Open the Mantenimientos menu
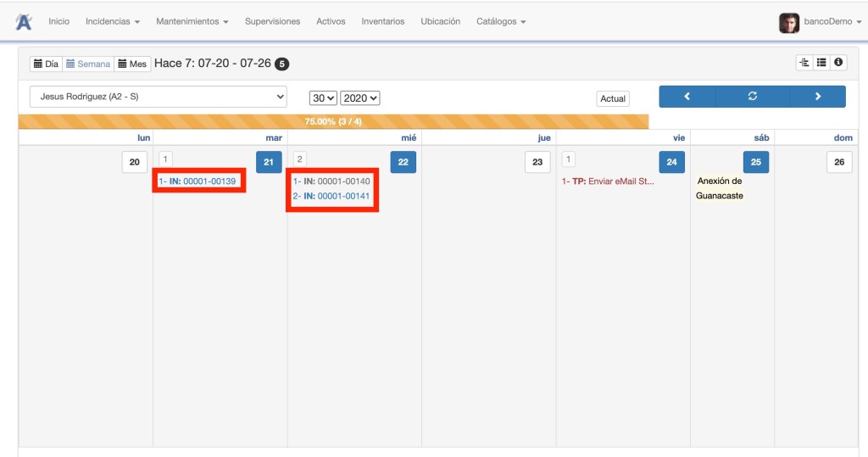This screenshot has width=868, height=457. click(192, 21)
